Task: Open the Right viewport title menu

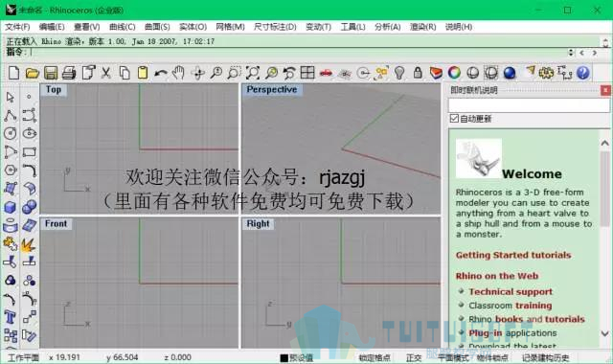Action: click(x=258, y=223)
